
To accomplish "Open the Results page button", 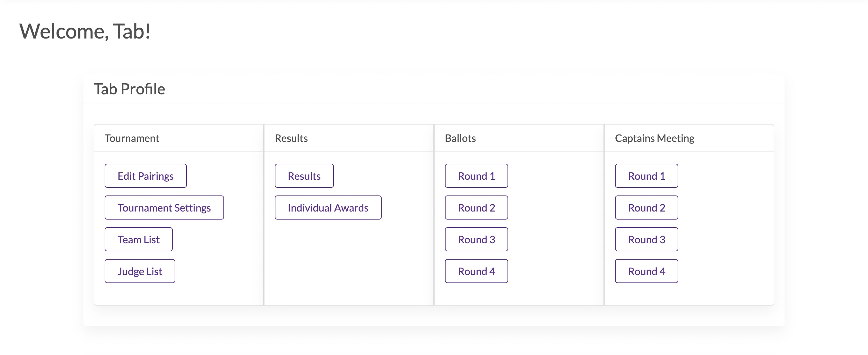I will 304,176.
